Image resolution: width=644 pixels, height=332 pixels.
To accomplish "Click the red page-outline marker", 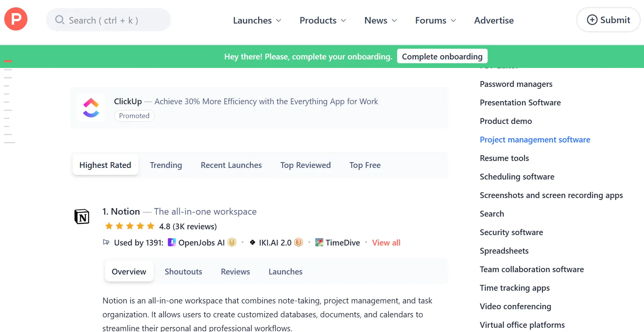I will click(x=8, y=61).
